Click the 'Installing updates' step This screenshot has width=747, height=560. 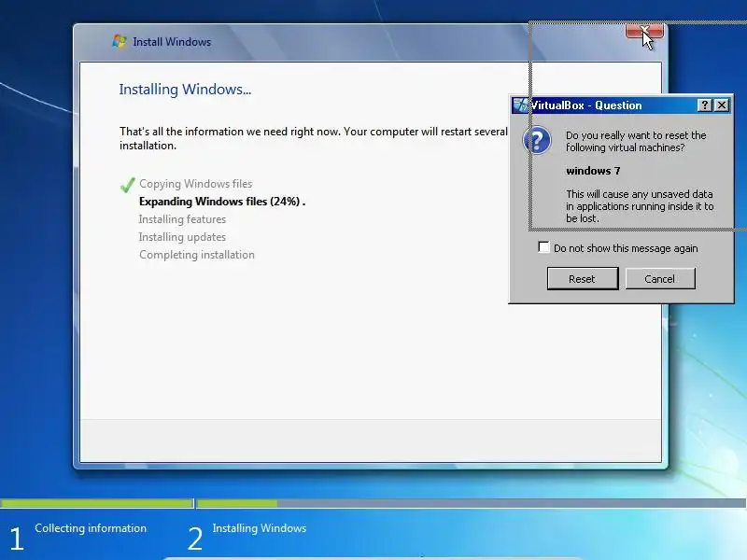[x=182, y=237]
